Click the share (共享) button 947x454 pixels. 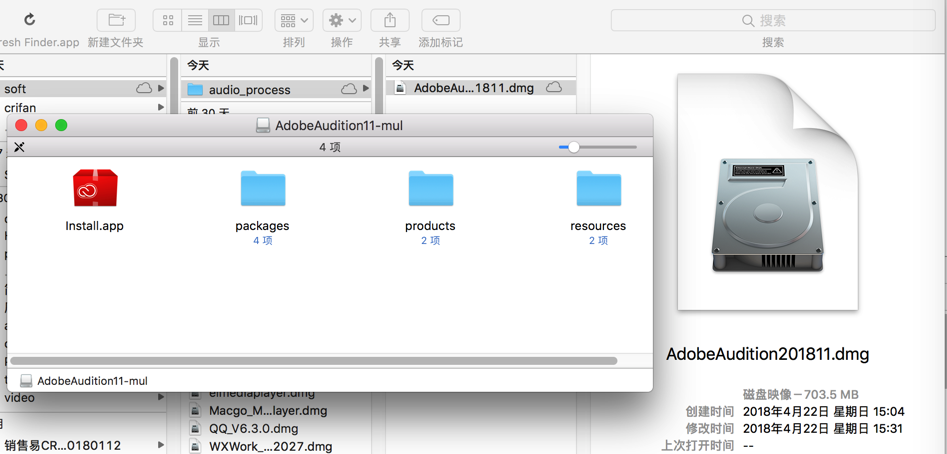[390, 20]
